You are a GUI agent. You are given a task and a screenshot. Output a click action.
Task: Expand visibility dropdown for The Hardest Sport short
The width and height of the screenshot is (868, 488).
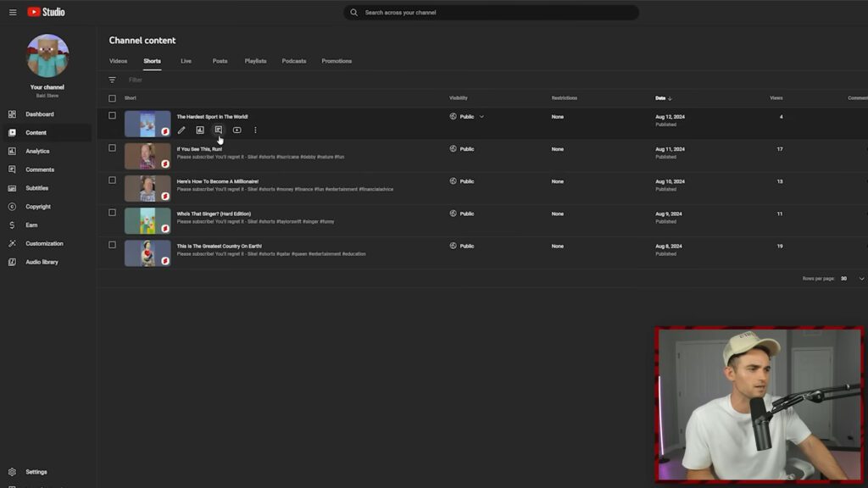click(x=481, y=117)
